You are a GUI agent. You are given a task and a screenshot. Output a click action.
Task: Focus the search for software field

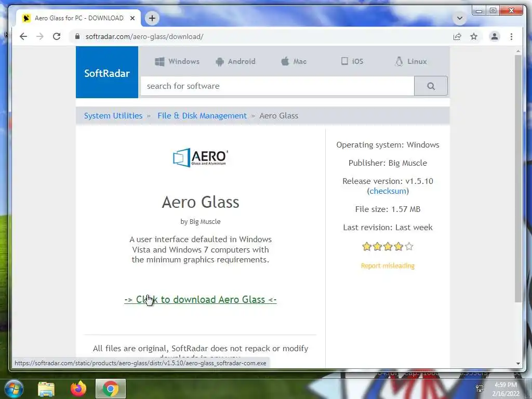click(277, 86)
